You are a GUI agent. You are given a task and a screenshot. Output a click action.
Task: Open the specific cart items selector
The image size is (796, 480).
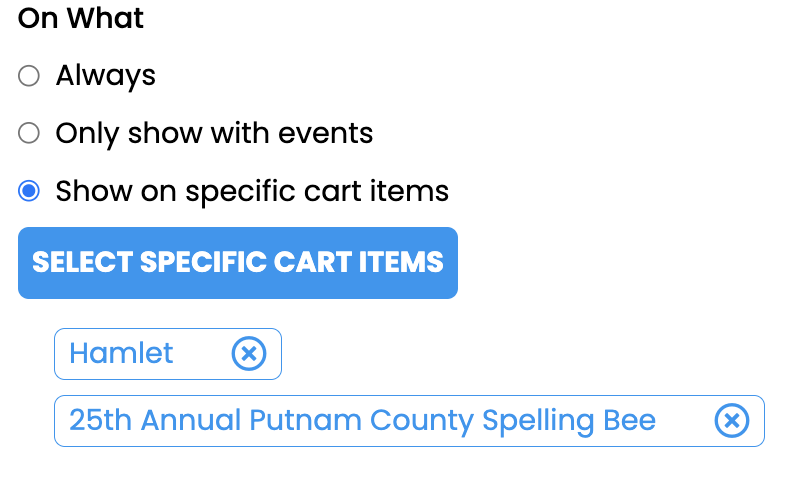238,263
